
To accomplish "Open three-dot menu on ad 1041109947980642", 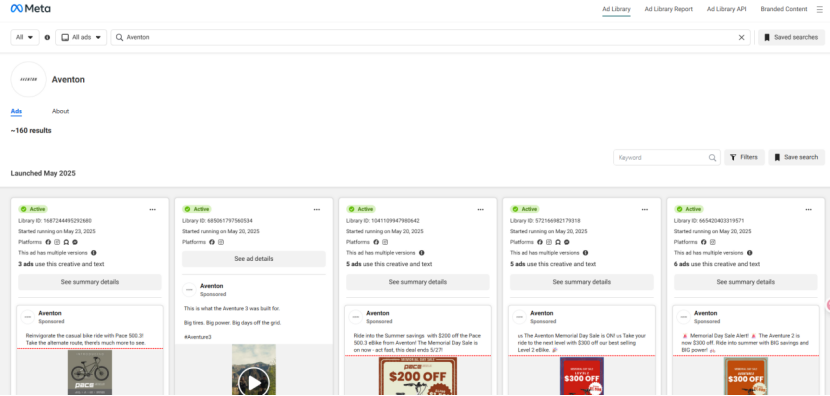I will pyautogui.click(x=481, y=209).
